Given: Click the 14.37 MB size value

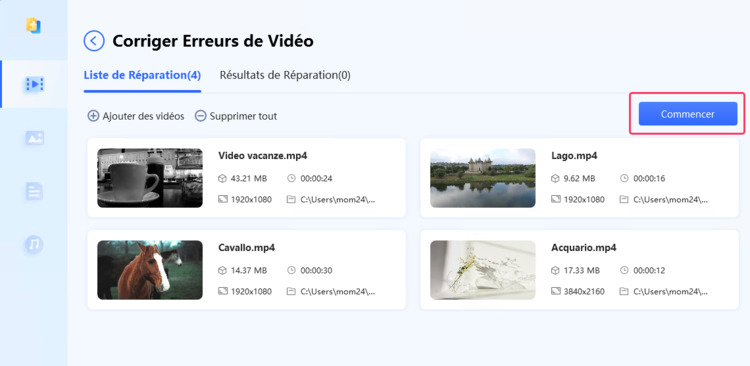Looking at the screenshot, I should [249, 270].
